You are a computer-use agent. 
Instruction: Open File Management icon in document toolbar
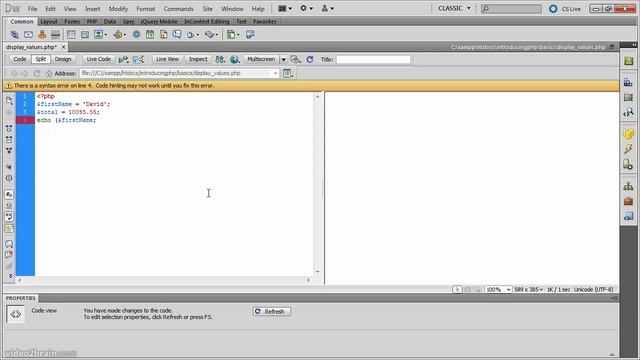pos(220,60)
